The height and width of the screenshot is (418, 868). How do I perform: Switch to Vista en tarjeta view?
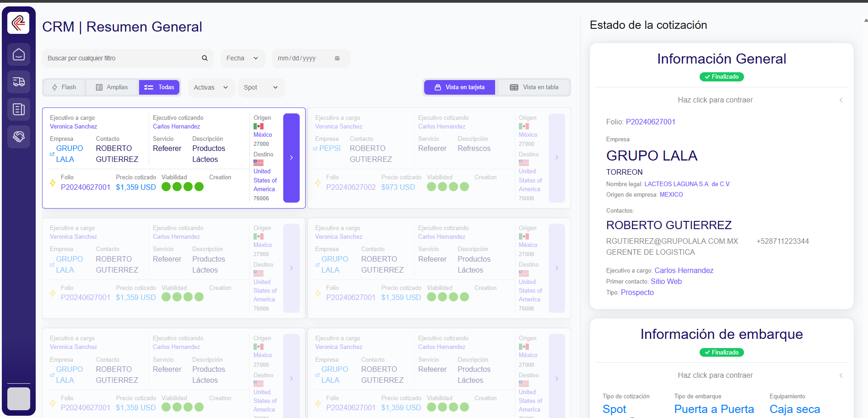[x=459, y=87]
